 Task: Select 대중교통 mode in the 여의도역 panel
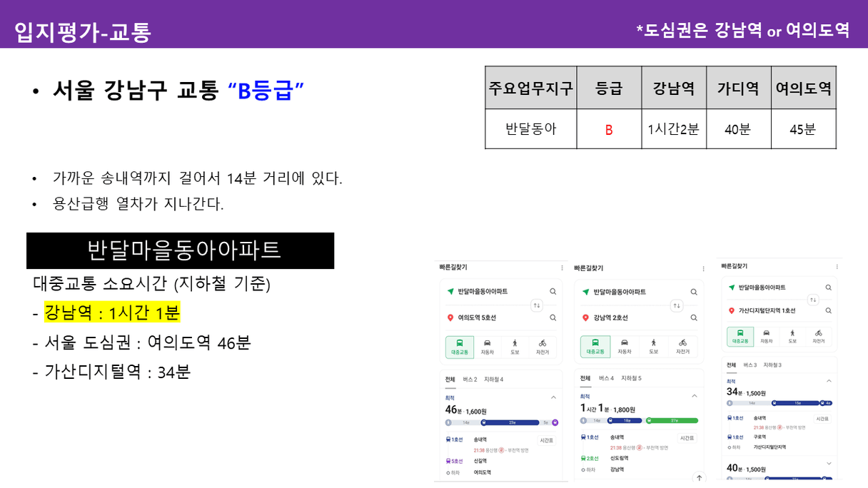click(x=458, y=347)
